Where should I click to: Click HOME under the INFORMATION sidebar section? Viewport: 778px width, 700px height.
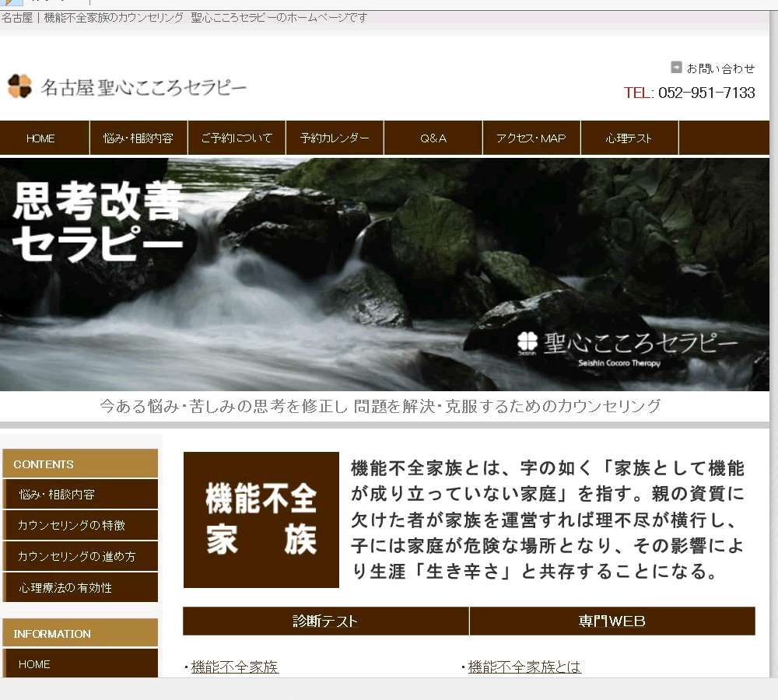pos(80,663)
